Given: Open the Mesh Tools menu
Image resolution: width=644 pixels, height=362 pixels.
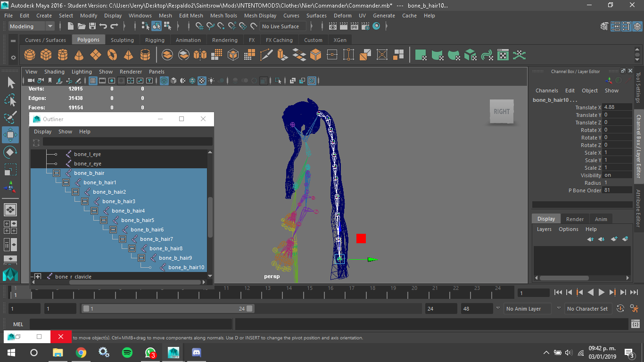Looking at the screenshot, I should (x=223, y=16).
